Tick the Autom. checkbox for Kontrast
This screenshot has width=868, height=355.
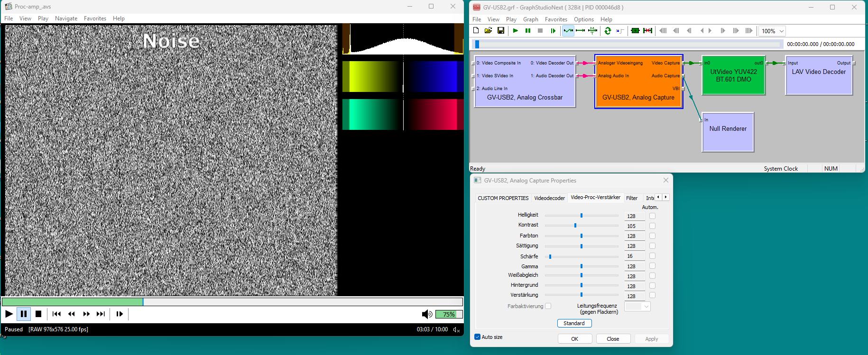pos(652,226)
